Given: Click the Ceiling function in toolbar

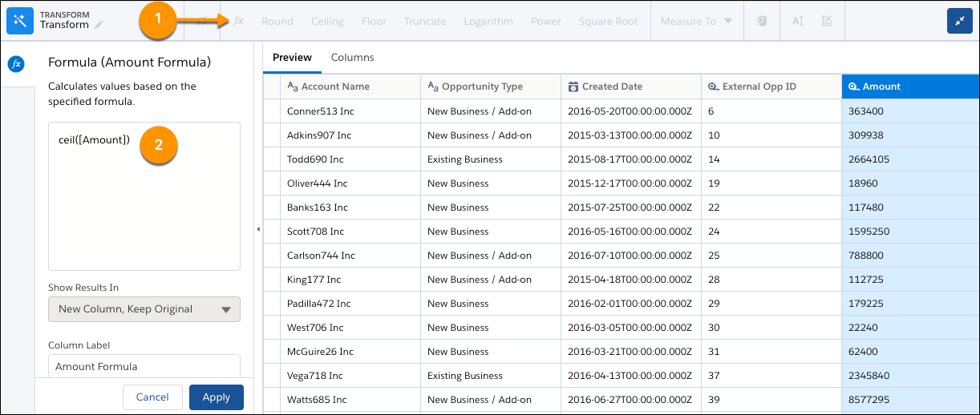Looking at the screenshot, I should 328,21.
